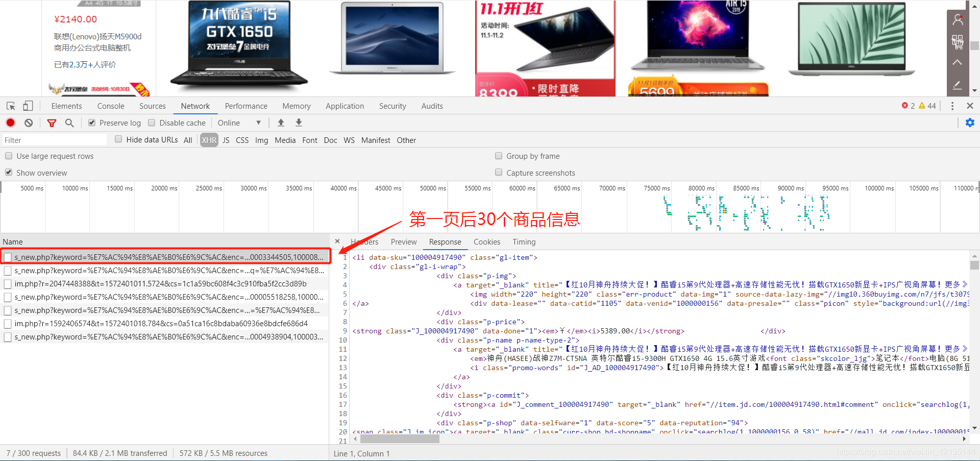The height and width of the screenshot is (461, 980).
Task: Filter requests by All types
Action: point(188,140)
